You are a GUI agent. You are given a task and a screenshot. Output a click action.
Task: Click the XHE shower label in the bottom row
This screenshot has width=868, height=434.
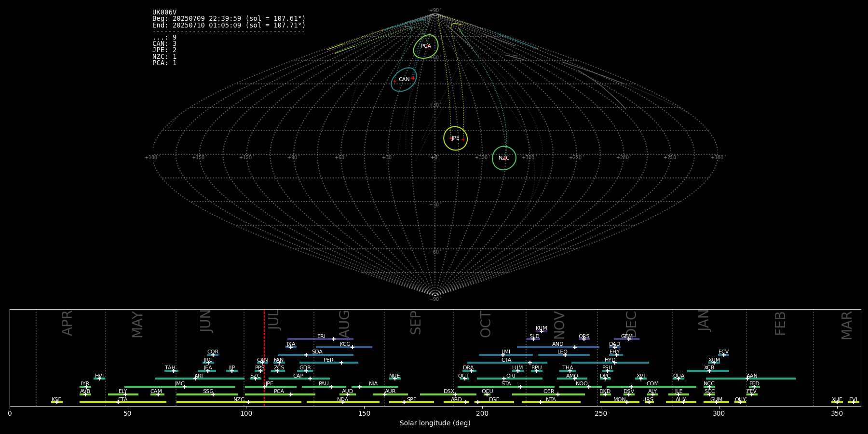tap(837, 400)
